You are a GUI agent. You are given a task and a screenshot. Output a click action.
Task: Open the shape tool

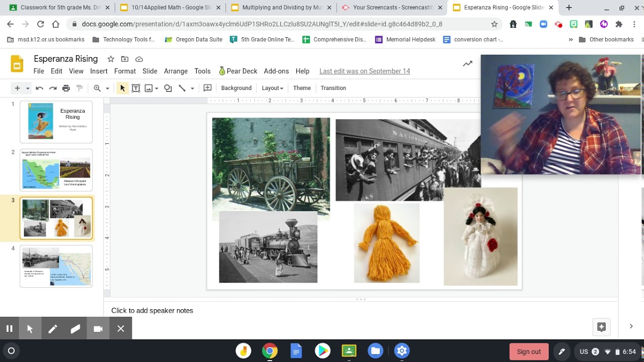pyautogui.click(x=168, y=88)
